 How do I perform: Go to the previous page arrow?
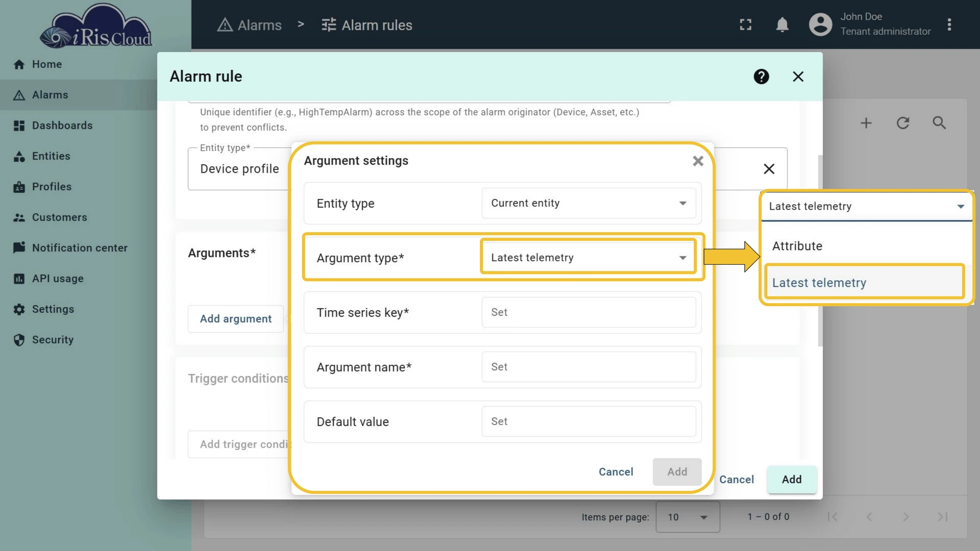pyautogui.click(x=869, y=517)
